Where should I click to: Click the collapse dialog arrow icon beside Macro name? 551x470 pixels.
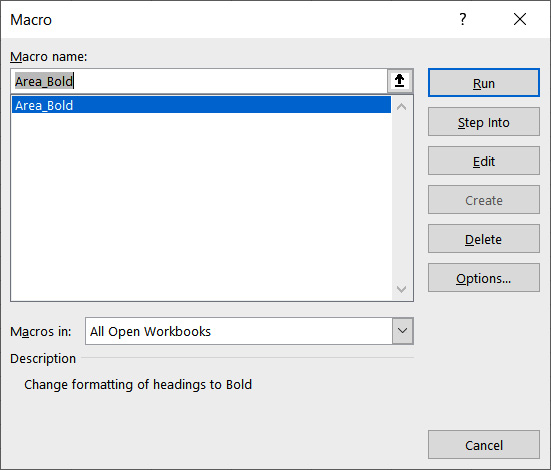pos(400,81)
